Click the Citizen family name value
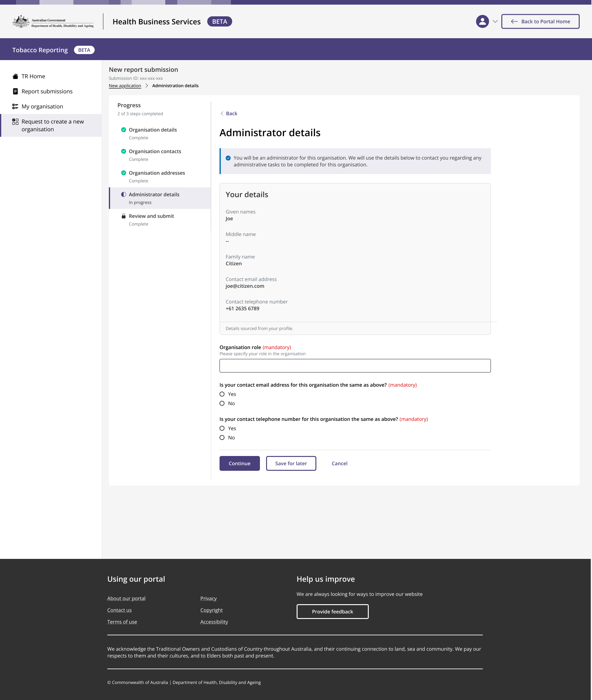Viewport: 592px width, 700px height. coord(234,264)
